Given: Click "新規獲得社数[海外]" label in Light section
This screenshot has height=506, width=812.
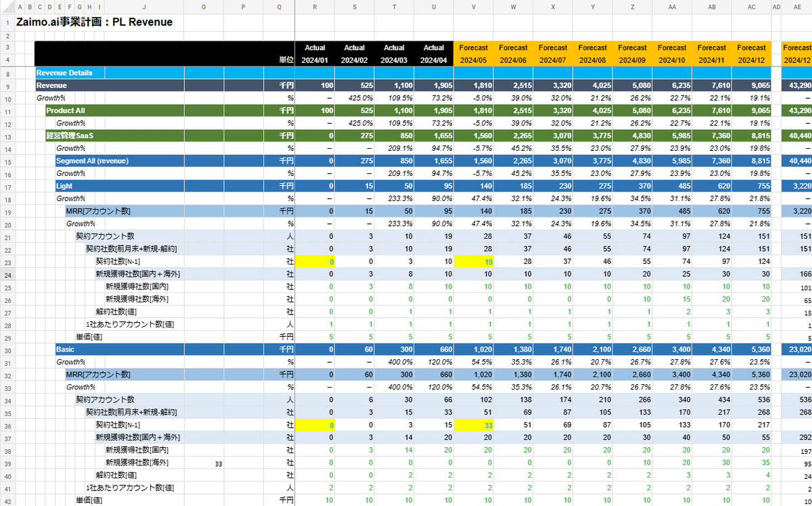Looking at the screenshot, I should click(137, 299).
